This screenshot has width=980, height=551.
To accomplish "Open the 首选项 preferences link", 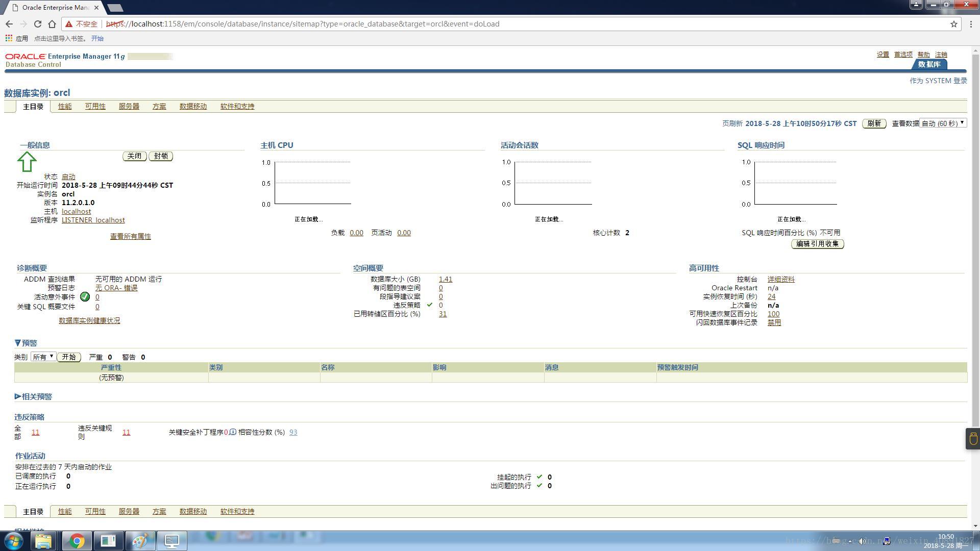I will click(903, 55).
